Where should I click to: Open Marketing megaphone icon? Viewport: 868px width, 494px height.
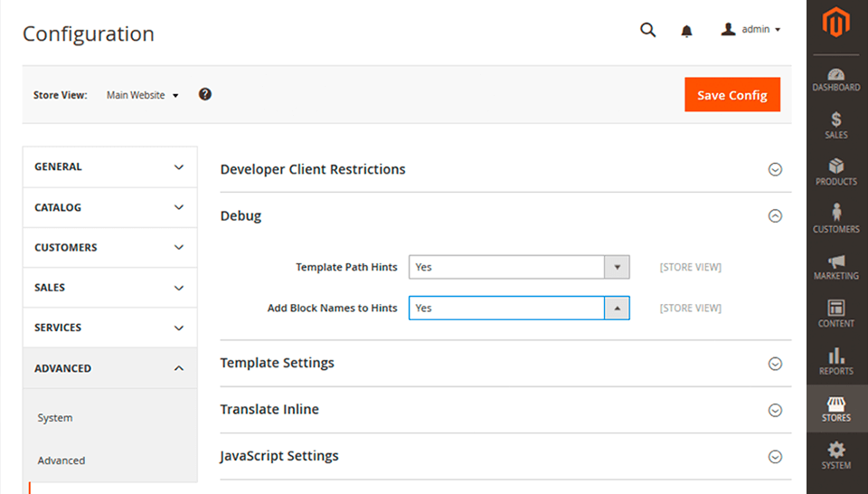[x=836, y=261]
